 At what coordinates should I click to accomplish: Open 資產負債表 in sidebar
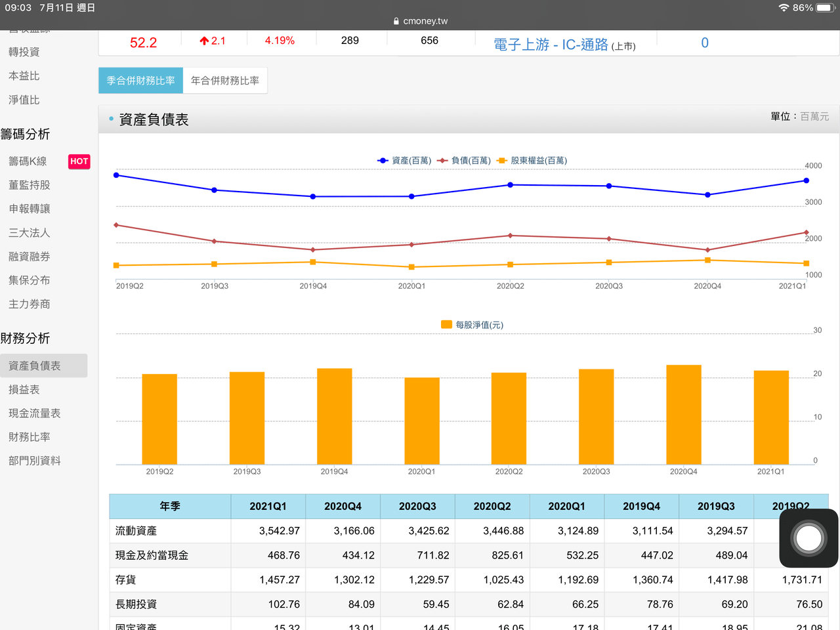pyautogui.click(x=43, y=366)
